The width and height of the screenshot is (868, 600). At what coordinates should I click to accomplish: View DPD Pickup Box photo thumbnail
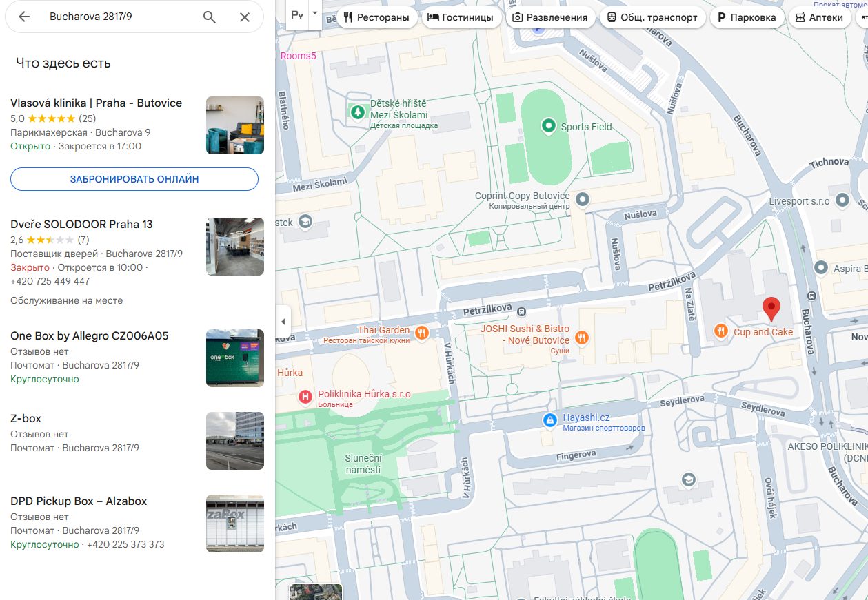tap(235, 524)
